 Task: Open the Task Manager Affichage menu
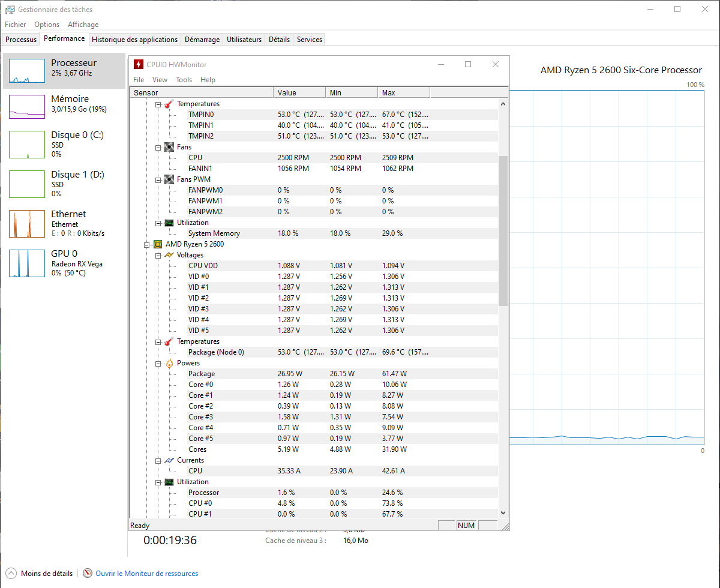tap(83, 25)
